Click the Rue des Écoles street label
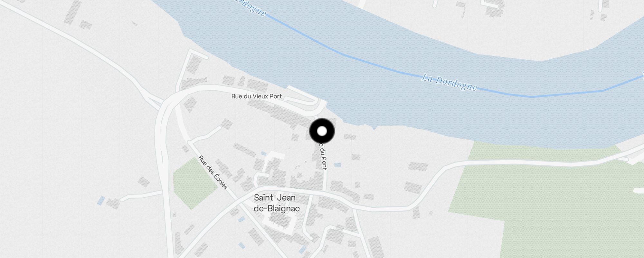Image resolution: width=644 pixels, height=258 pixels. click(213, 173)
